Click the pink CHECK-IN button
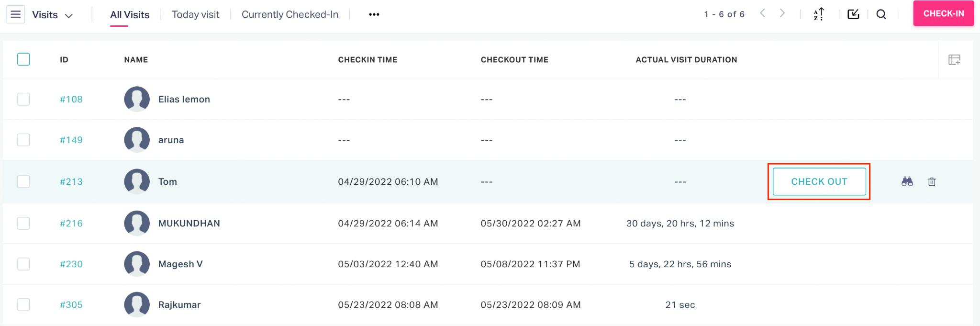 (x=944, y=13)
